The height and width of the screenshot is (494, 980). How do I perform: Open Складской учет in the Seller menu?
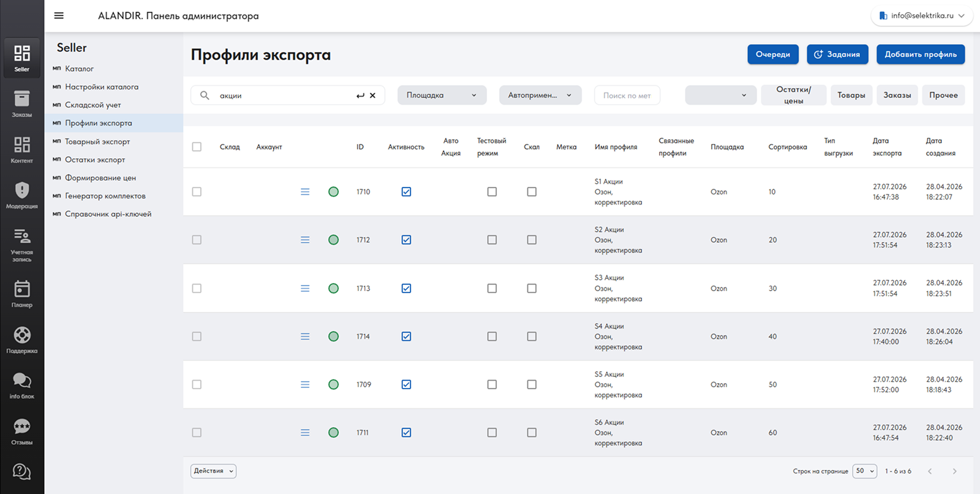click(93, 105)
